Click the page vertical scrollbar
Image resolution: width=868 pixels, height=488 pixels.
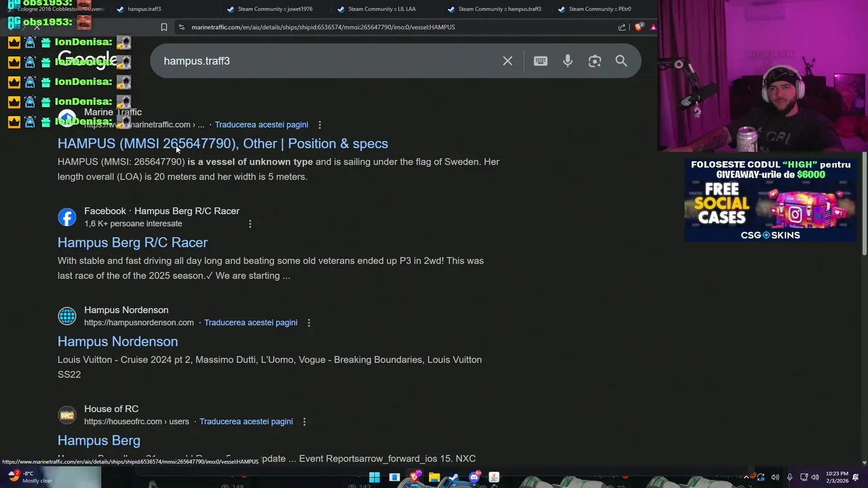864,203
